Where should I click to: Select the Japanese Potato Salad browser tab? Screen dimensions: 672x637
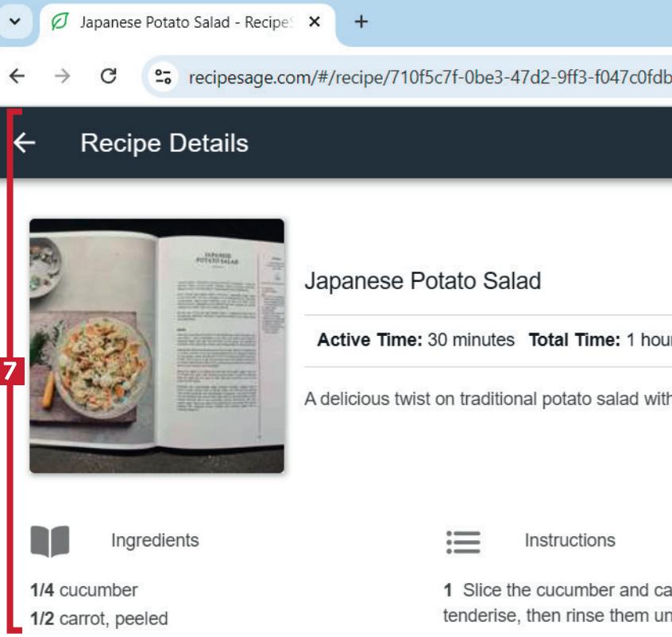[x=183, y=22]
